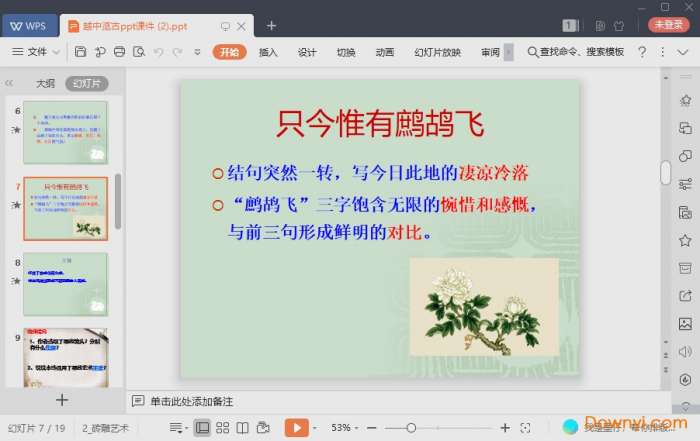Collapse the ribbon with the chevron

tap(683, 52)
